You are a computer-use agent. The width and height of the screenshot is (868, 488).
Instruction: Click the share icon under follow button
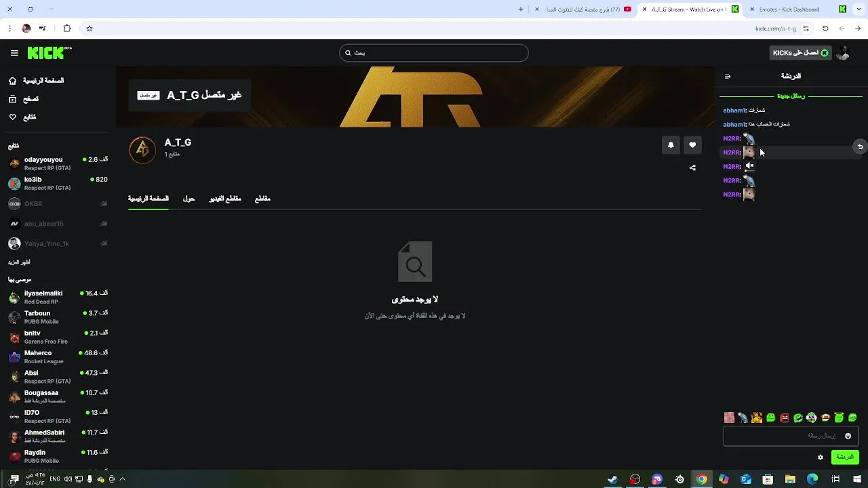(x=692, y=167)
